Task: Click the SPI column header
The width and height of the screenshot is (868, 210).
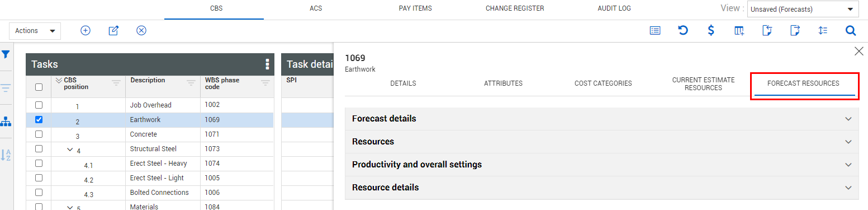Action: [292, 80]
